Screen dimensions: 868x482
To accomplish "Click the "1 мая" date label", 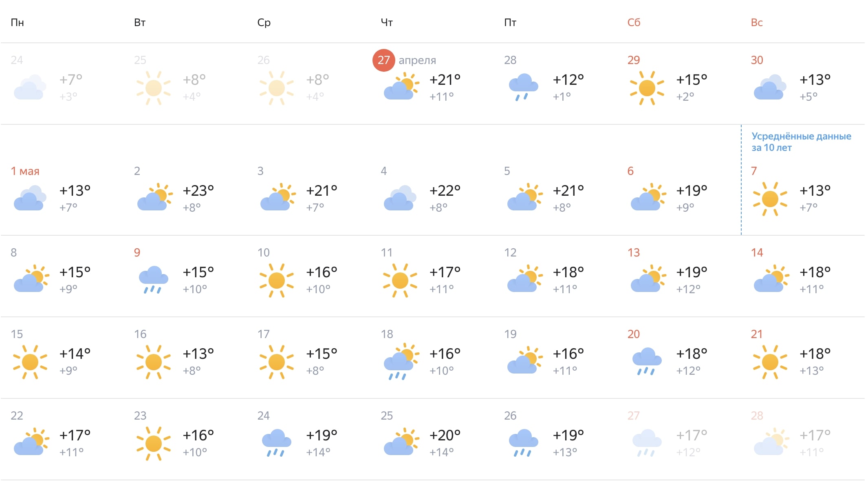I will pyautogui.click(x=25, y=171).
